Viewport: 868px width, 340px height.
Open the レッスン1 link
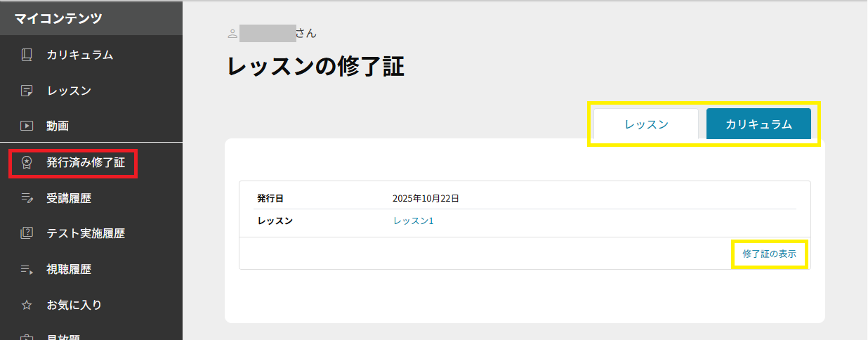(413, 221)
